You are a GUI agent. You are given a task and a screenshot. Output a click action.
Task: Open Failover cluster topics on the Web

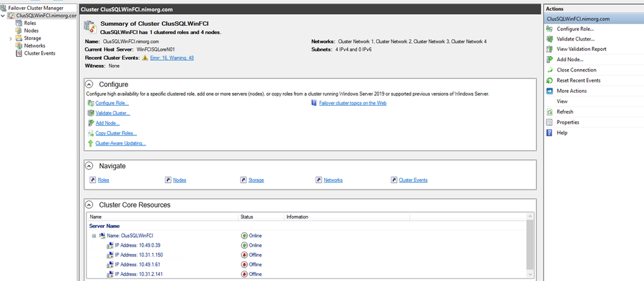coord(352,103)
